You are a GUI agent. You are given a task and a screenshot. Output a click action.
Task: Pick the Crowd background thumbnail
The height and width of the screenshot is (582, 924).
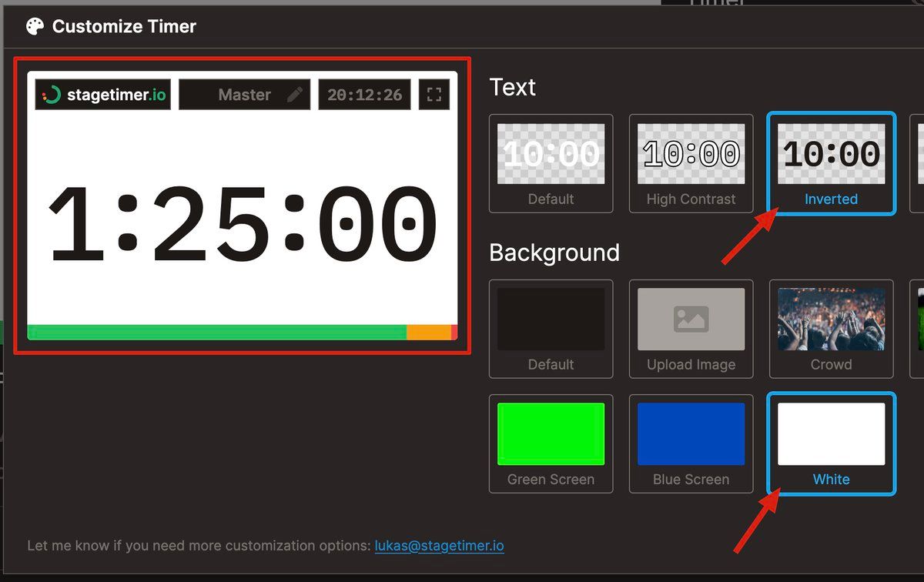pyautogui.click(x=831, y=329)
